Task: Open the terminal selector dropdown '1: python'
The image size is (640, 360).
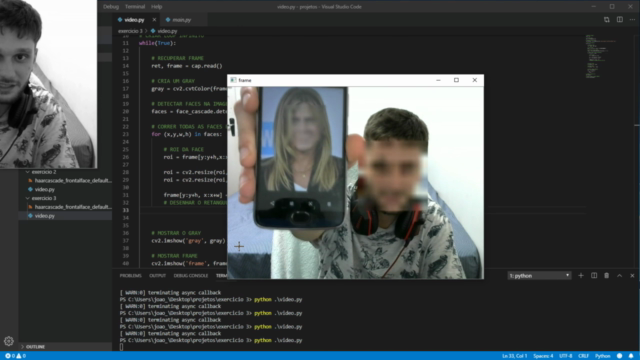Action: click(539, 276)
